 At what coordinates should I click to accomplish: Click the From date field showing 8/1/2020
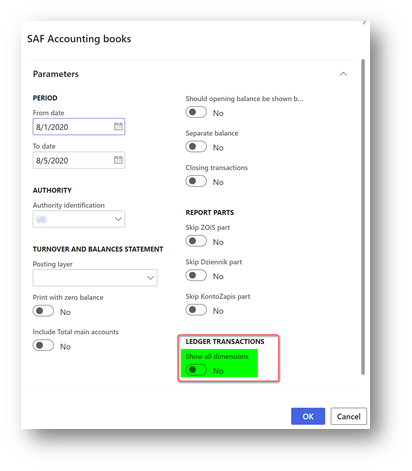coord(79,127)
